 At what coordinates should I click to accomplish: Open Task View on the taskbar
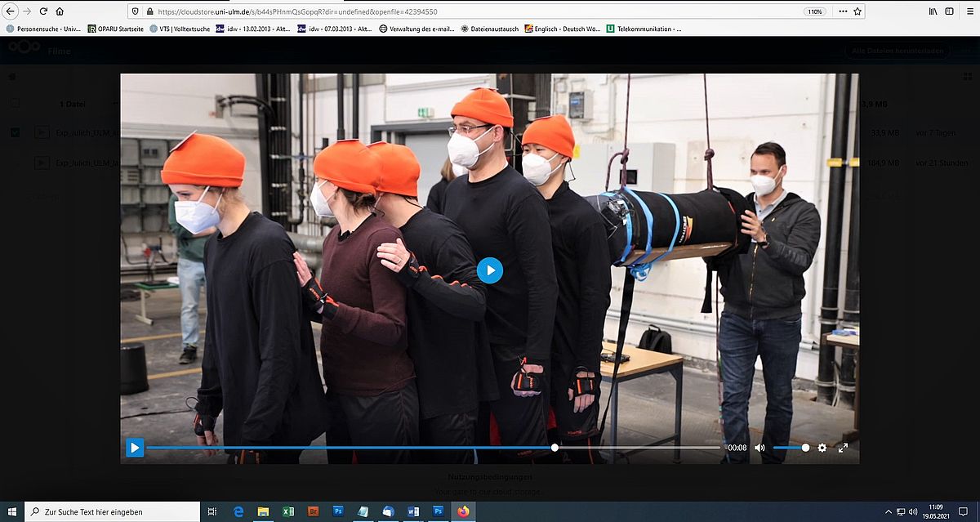(212, 511)
